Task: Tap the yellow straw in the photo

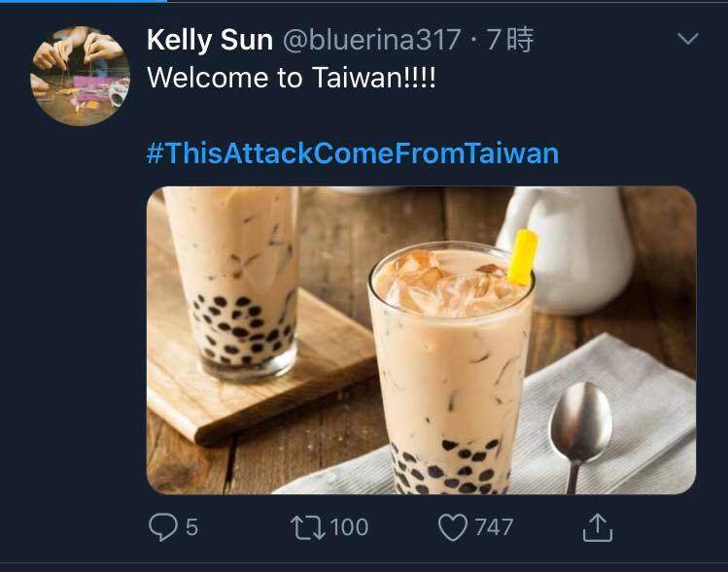Action: 523,256
